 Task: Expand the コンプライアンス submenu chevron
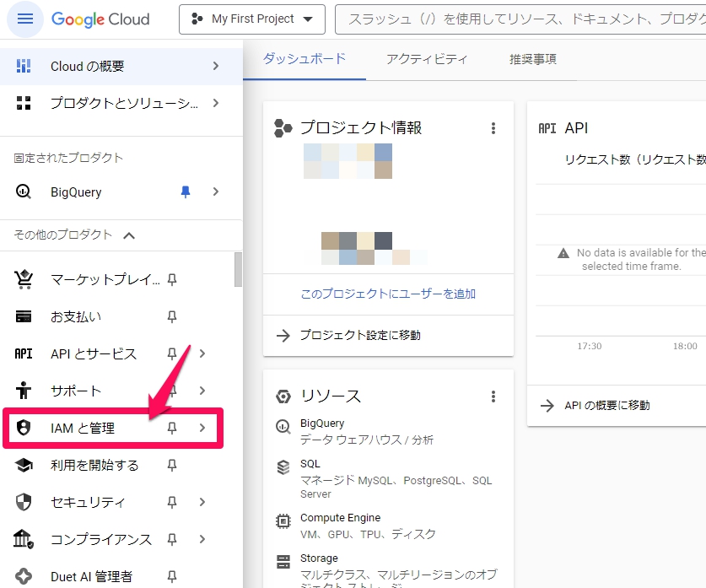(x=202, y=539)
